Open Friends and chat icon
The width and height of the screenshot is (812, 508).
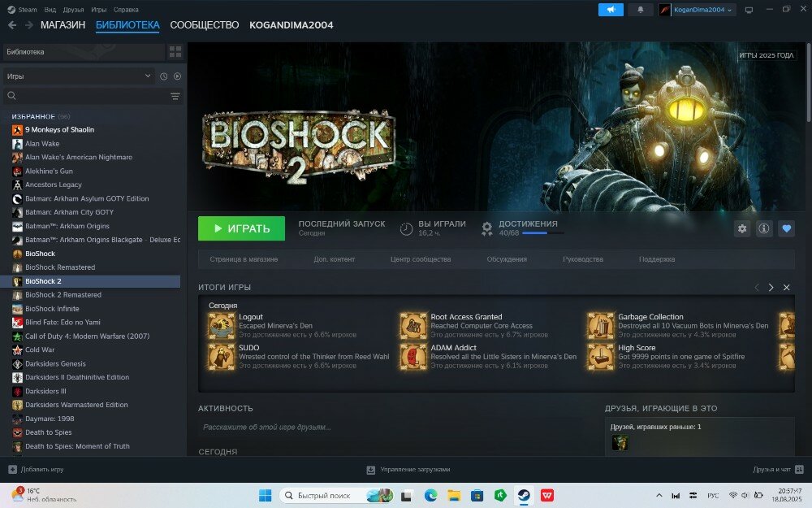(799, 470)
